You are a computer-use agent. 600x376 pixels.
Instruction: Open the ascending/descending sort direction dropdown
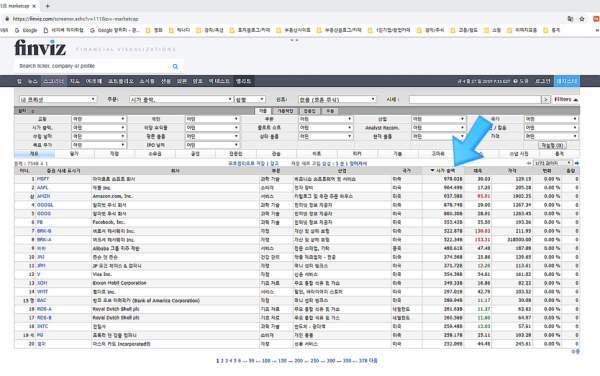click(x=250, y=99)
